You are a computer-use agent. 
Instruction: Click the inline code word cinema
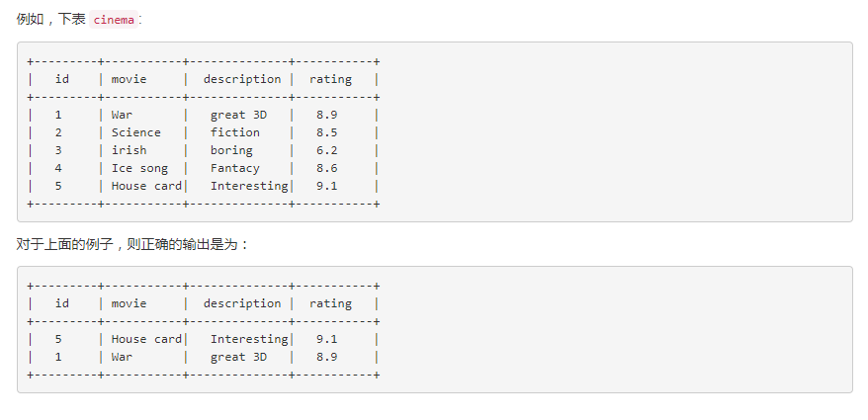point(114,20)
